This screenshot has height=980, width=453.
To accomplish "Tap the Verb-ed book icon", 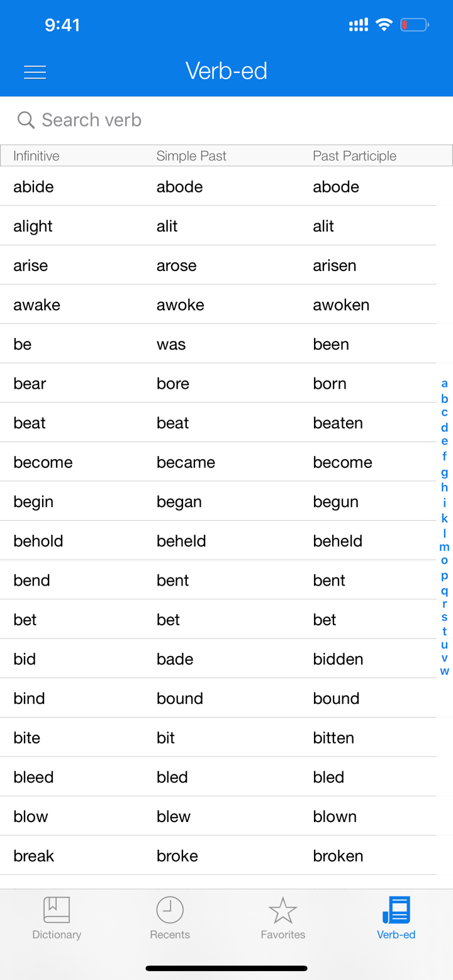I will click(396, 909).
